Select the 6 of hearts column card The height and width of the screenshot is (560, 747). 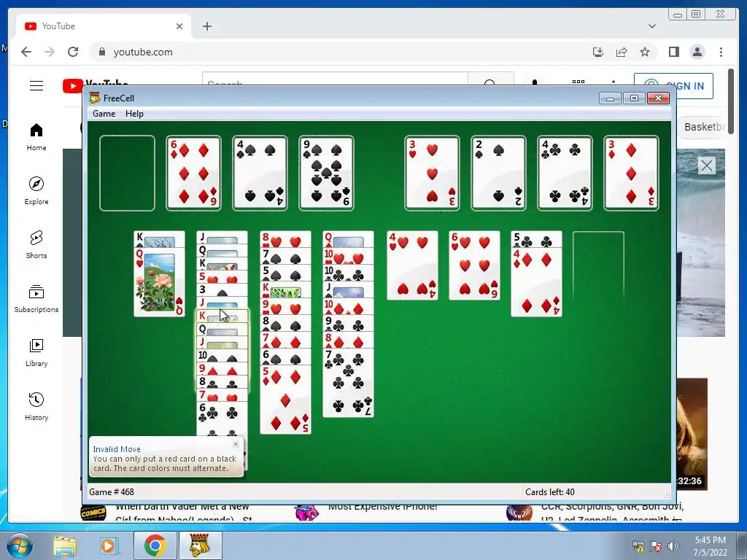click(474, 265)
